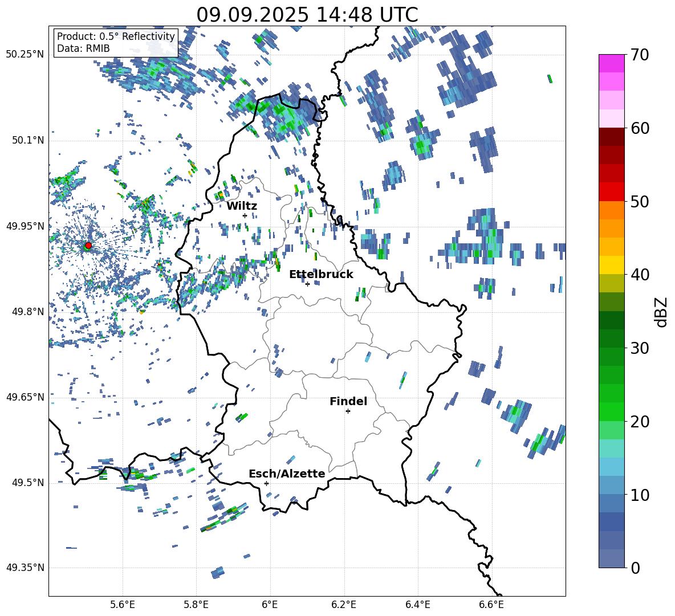Click the Findel station cross marker
This screenshot has width=675, height=616.
tap(348, 411)
